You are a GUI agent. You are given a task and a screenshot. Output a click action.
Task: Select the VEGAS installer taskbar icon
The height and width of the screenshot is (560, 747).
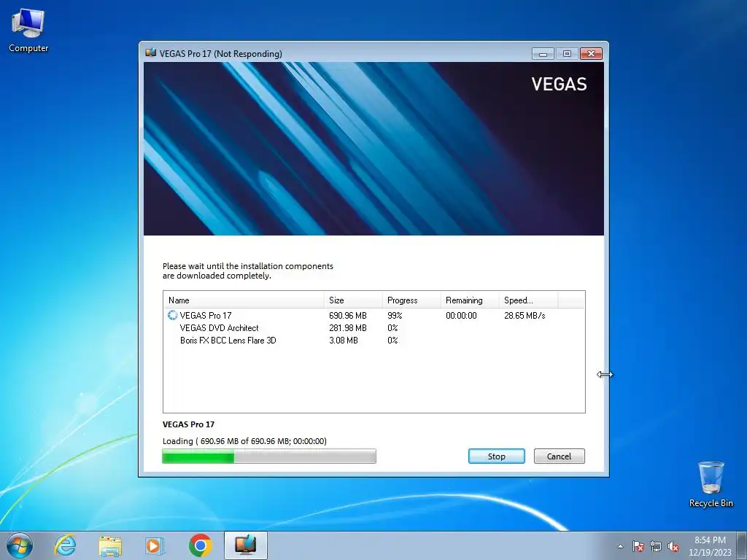[245, 545]
